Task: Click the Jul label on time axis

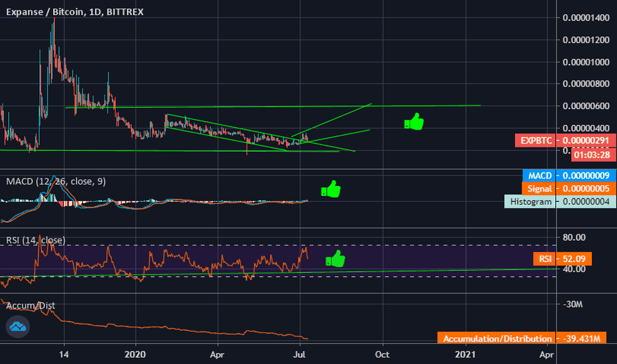Action: (x=300, y=355)
